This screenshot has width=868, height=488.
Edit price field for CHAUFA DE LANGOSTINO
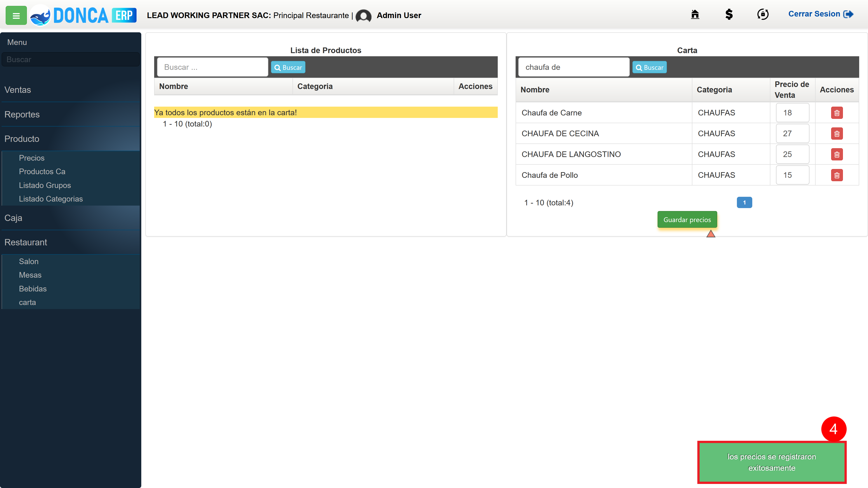[793, 155]
